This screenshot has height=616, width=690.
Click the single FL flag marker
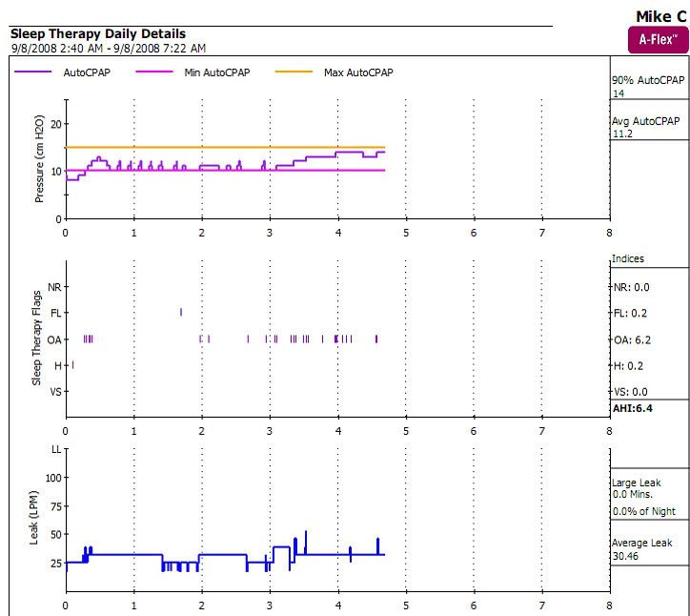tap(181, 312)
